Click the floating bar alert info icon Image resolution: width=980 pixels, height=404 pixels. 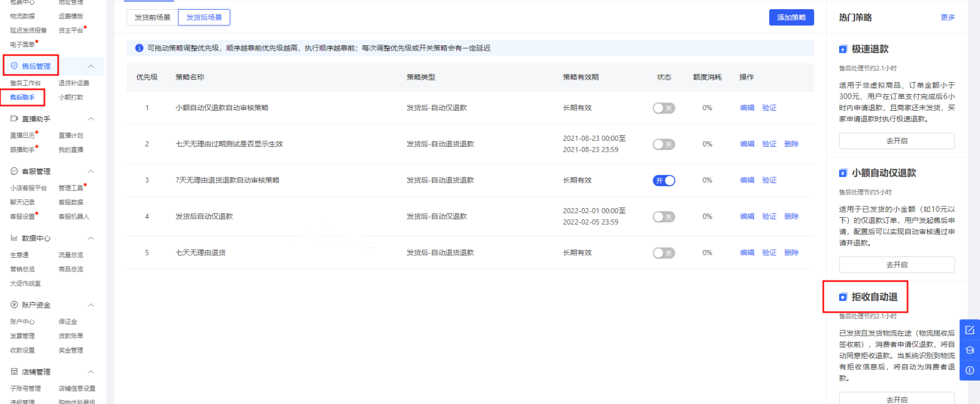pos(970,370)
